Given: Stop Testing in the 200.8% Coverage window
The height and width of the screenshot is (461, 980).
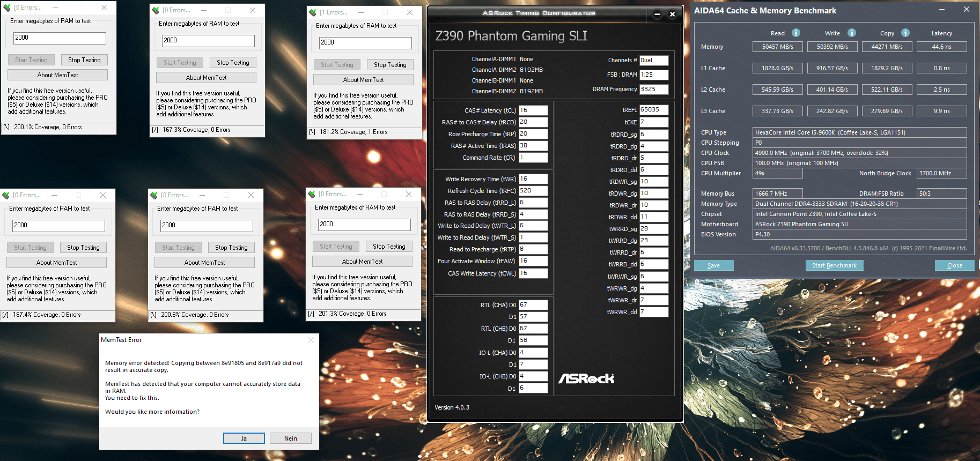Looking at the screenshot, I should 231,248.
